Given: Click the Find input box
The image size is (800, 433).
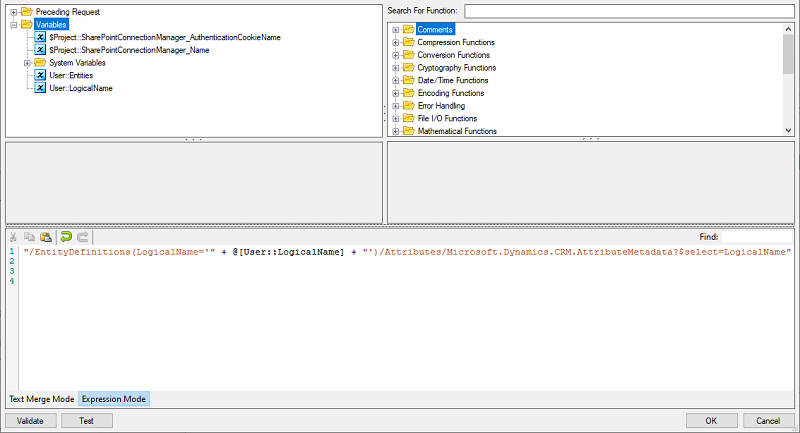Looking at the screenshot, I should point(757,237).
